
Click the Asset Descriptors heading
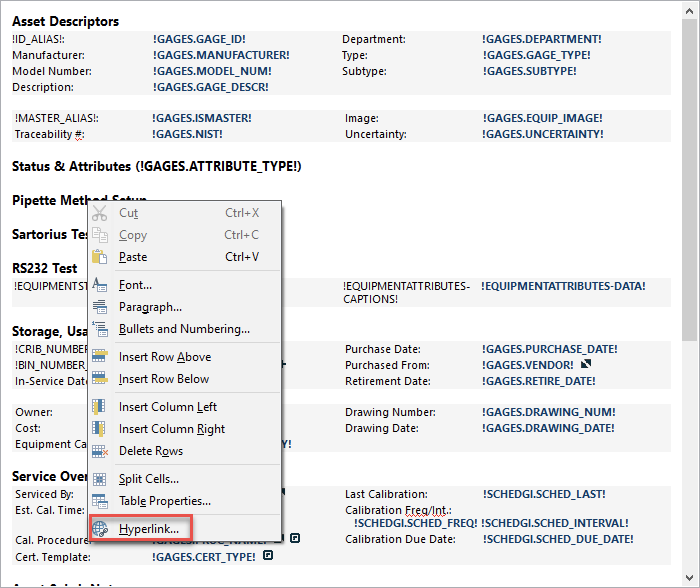(65, 21)
